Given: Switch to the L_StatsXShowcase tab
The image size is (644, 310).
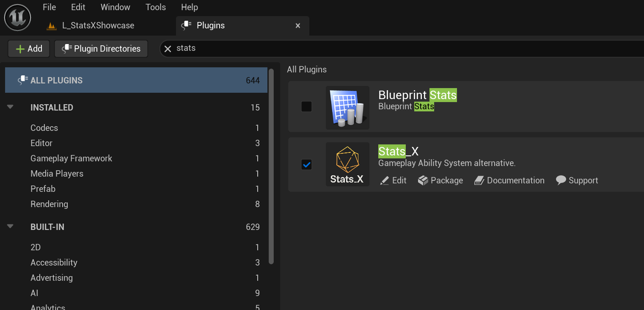Looking at the screenshot, I should (x=98, y=25).
